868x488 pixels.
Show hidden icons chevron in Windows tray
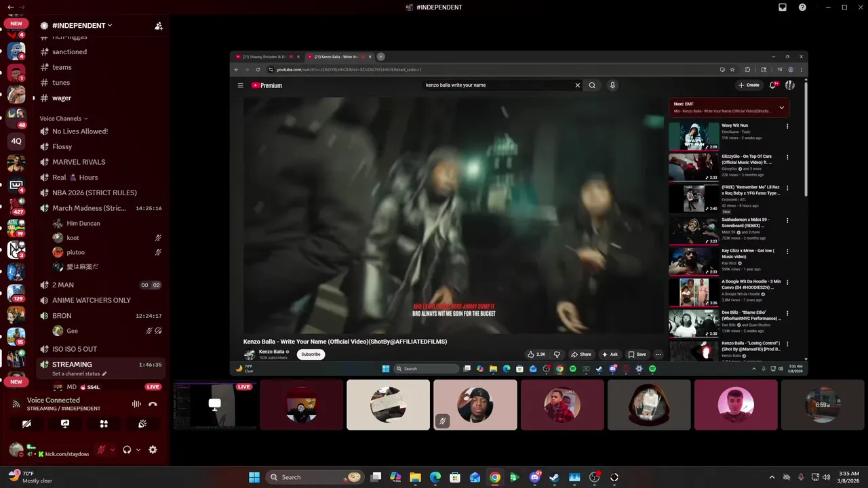click(772, 477)
